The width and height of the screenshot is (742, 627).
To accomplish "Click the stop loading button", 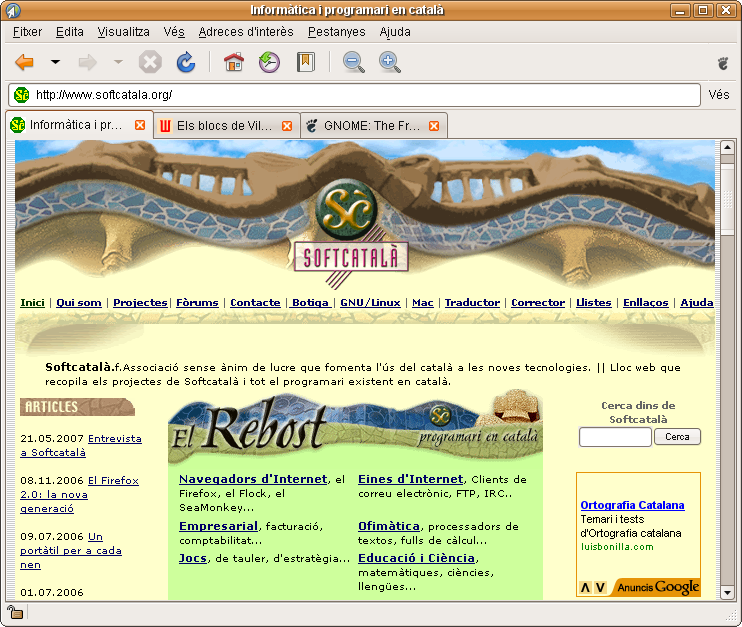I will pos(150,62).
